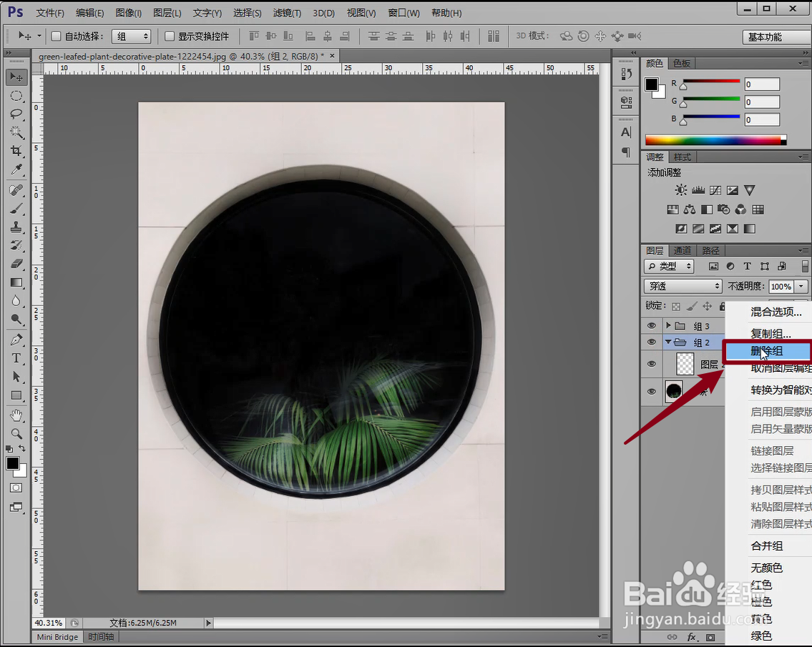812x647 pixels.
Task: Open the status bar info arrow menu
Action: (x=209, y=623)
